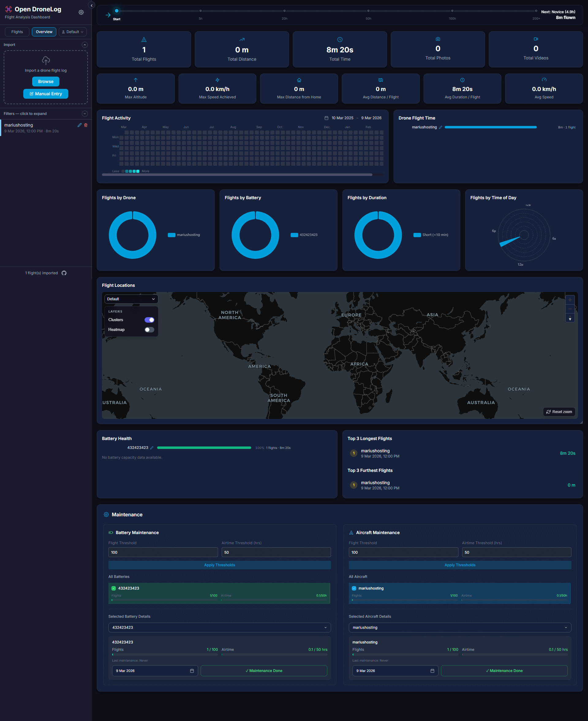Viewport: 588px width, 721px height.
Task: Edit the mariushosting flight in the sidebar
Action: pyautogui.click(x=80, y=125)
